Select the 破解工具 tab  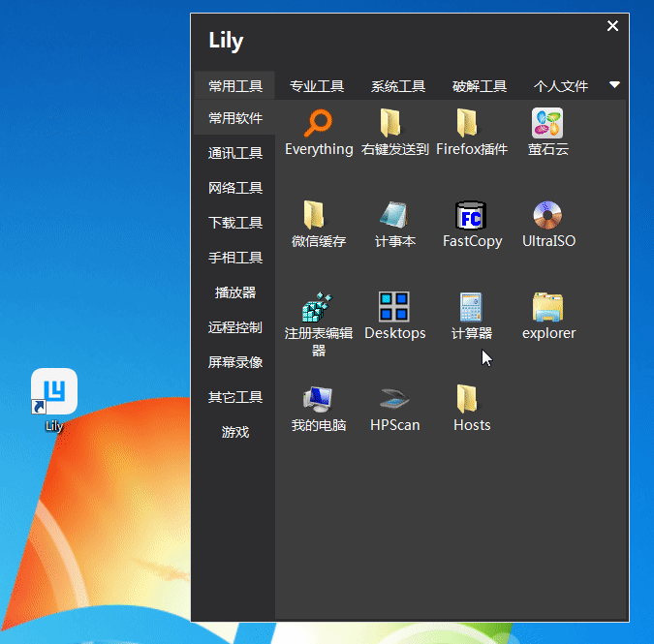pyautogui.click(x=480, y=86)
